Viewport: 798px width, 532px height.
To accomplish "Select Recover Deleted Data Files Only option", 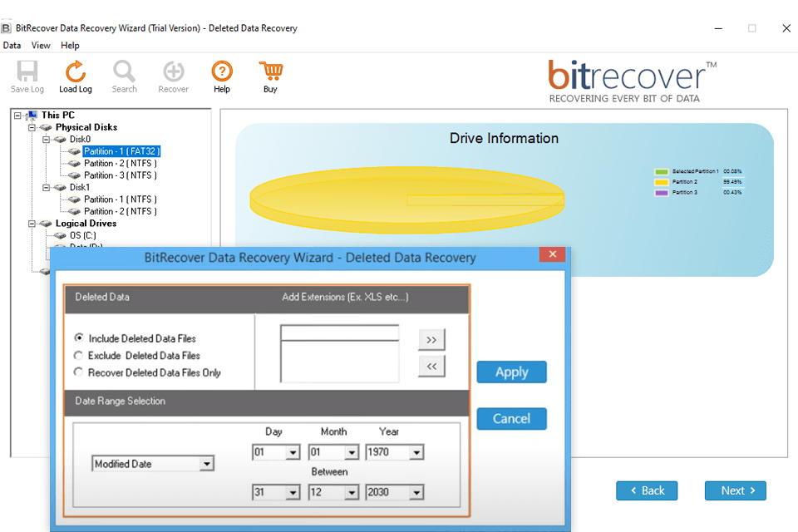I will tap(78, 372).
